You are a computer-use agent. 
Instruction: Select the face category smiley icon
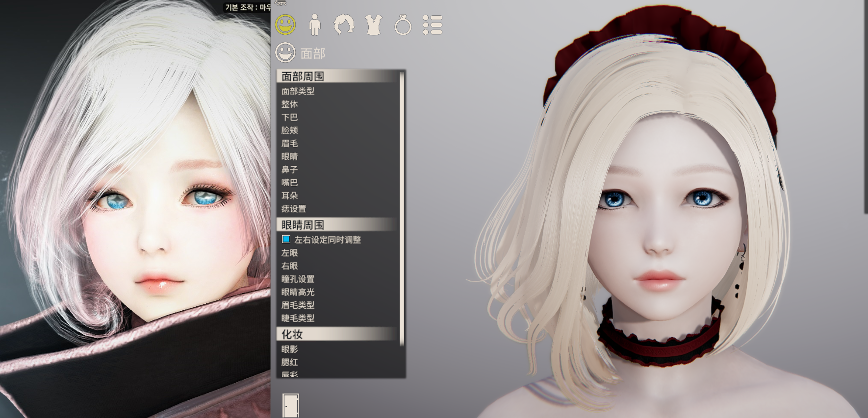point(285,25)
